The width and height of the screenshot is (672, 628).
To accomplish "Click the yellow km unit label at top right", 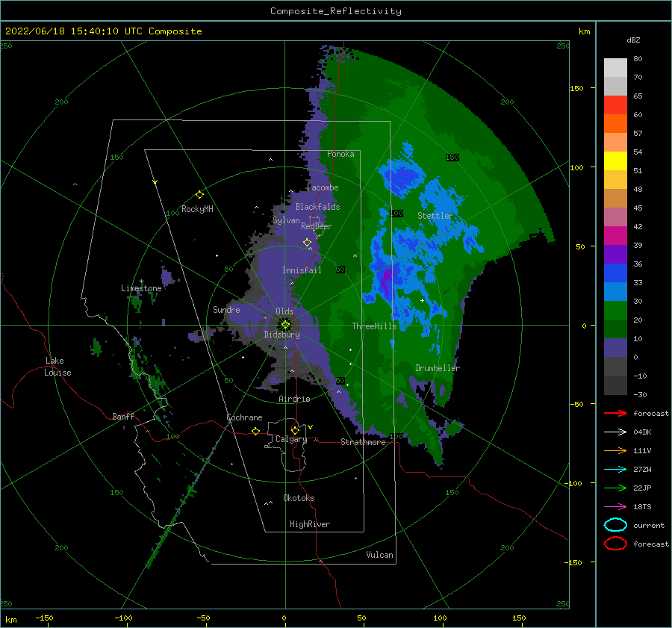I will (584, 31).
